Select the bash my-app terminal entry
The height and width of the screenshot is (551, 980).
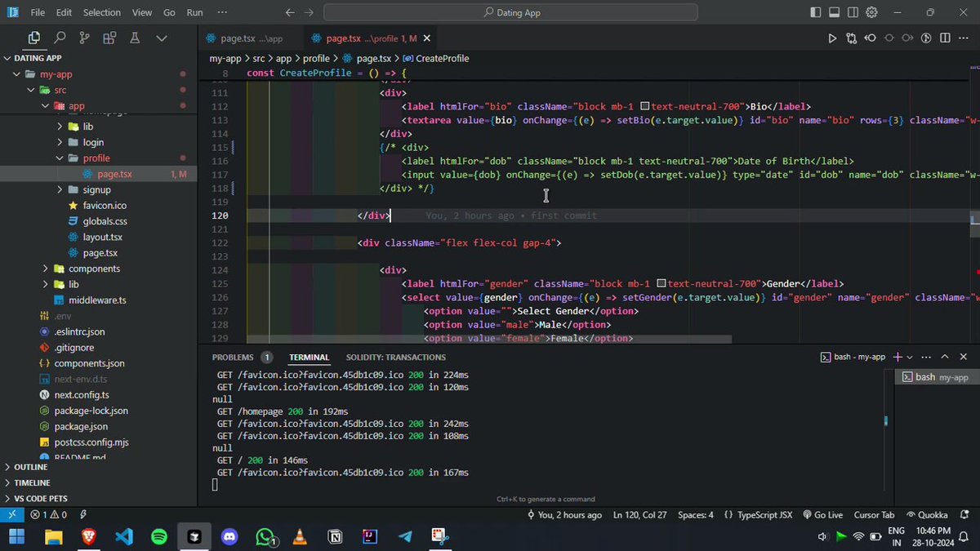click(x=935, y=377)
